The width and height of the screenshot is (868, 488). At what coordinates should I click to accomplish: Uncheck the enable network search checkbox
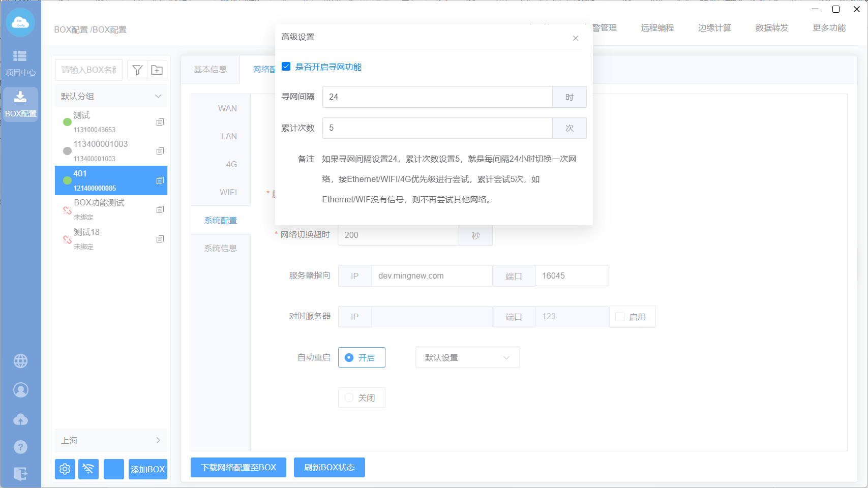pyautogui.click(x=286, y=67)
